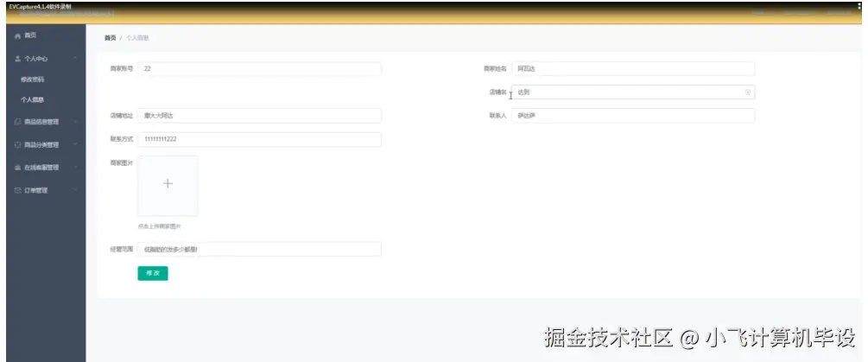Image resolution: width=868 pixels, height=362 pixels.
Task: Expand the 在线客服管理 chevron
Action: point(75,168)
